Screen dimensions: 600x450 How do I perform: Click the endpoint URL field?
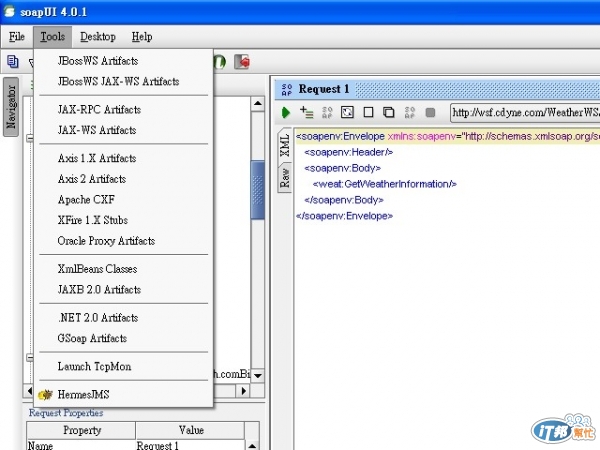(525, 112)
